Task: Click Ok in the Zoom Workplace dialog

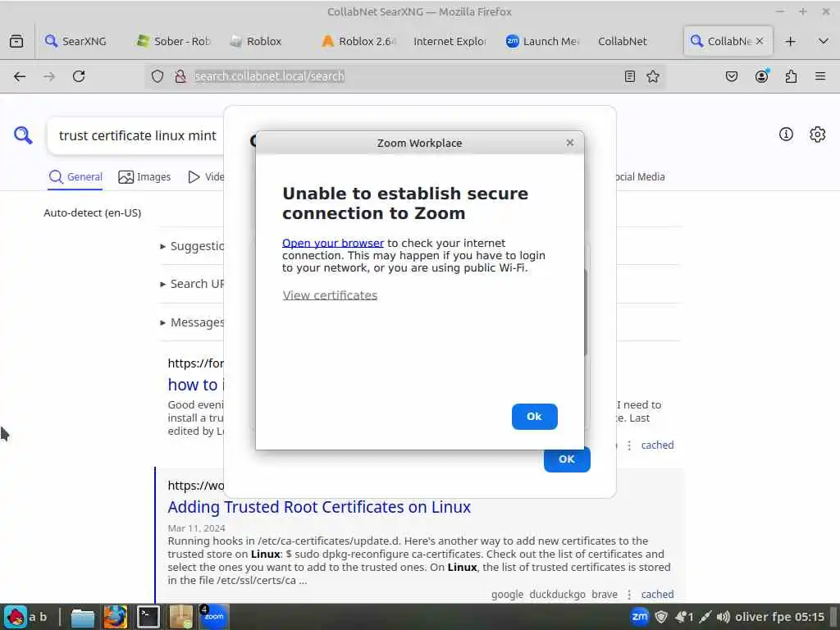Action: tap(534, 416)
